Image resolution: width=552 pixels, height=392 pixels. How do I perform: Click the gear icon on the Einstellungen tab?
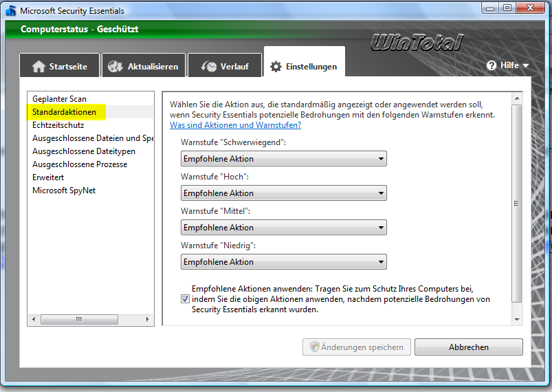pyautogui.click(x=276, y=67)
